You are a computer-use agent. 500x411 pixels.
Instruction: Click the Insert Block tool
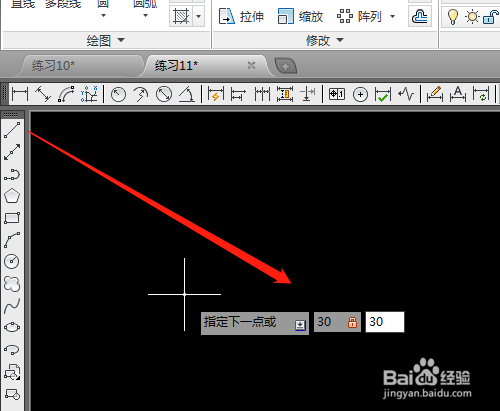click(x=12, y=372)
